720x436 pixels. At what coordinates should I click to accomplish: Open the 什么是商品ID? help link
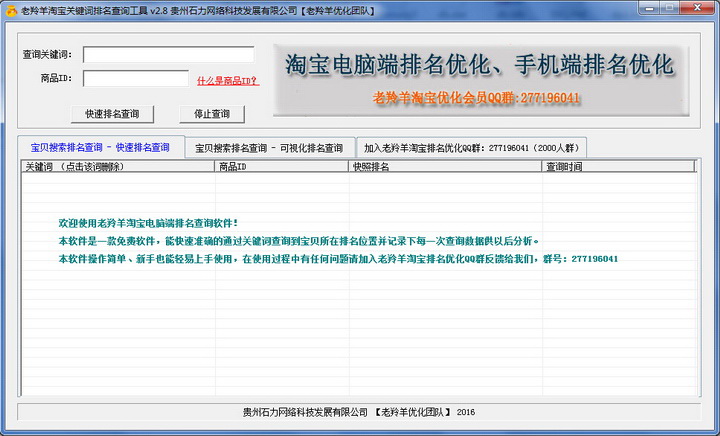click(x=228, y=81)
